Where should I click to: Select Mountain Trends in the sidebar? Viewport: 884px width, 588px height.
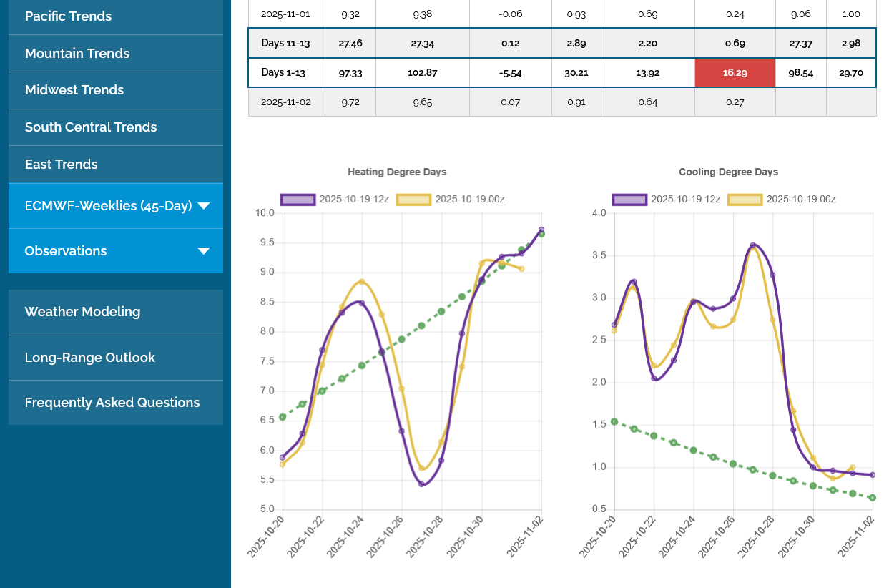click(x=77, y=53)
